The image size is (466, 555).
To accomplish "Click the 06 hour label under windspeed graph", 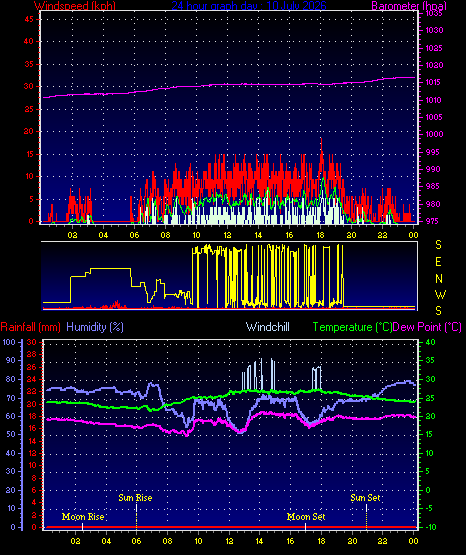I will coord(134,235).
